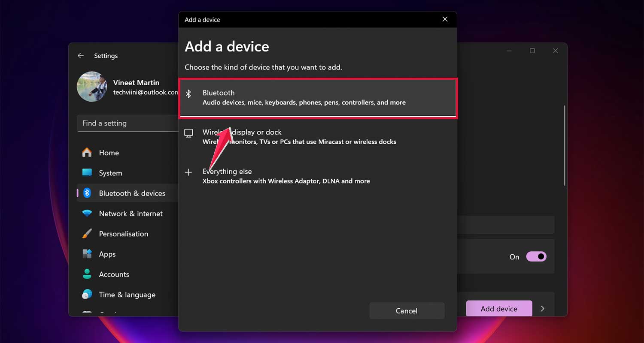
Task: Click the back arrow in Settings
Action: (x=80, y=55)
